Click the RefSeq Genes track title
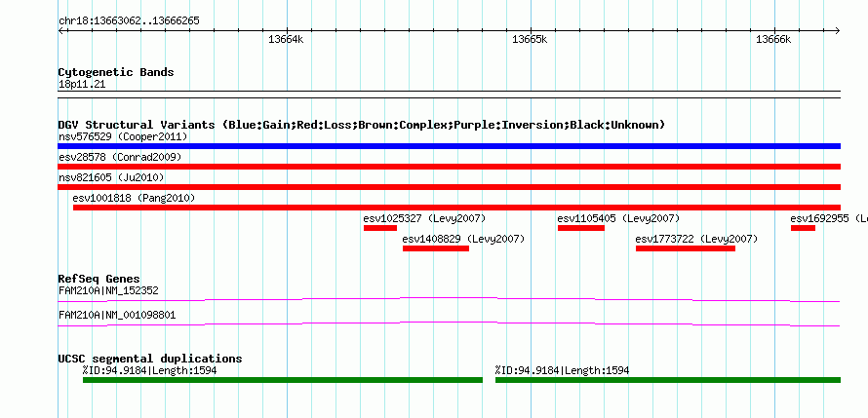The height and width of the screenshot is (418, 868). tap(99, 279)
